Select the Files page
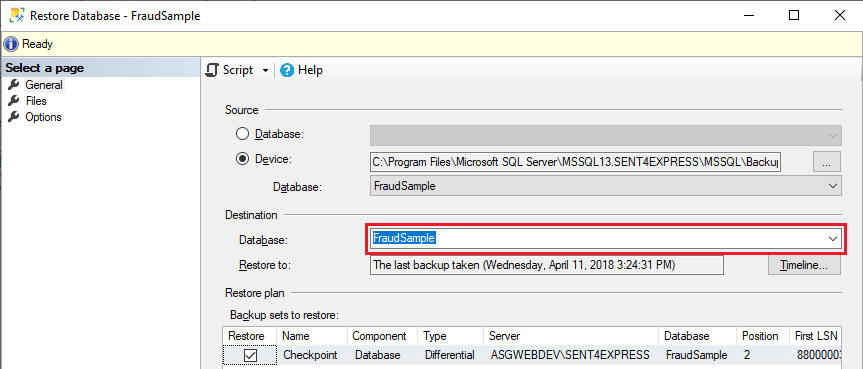Viewport: 863px width, 369px height. click(x=36, y=101)
